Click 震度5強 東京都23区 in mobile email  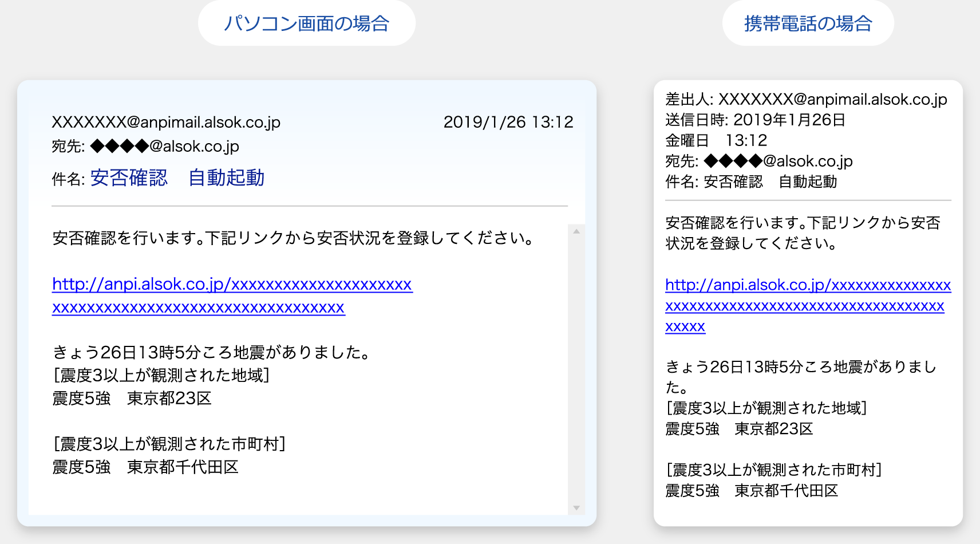(x=738, y=429)
